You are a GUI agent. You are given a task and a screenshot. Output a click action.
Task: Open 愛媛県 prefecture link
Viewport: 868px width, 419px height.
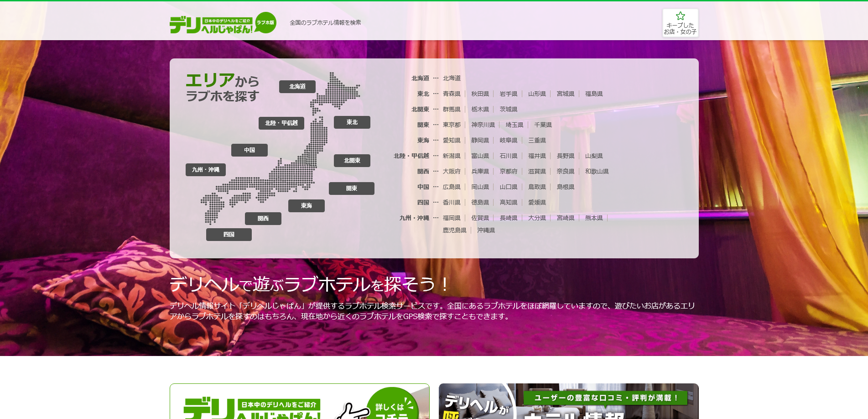tap(537, 203)
